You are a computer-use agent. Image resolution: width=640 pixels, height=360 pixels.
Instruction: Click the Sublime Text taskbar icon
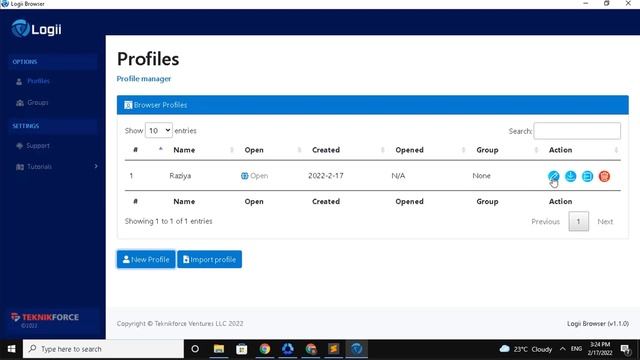click(x=333, y=349)
